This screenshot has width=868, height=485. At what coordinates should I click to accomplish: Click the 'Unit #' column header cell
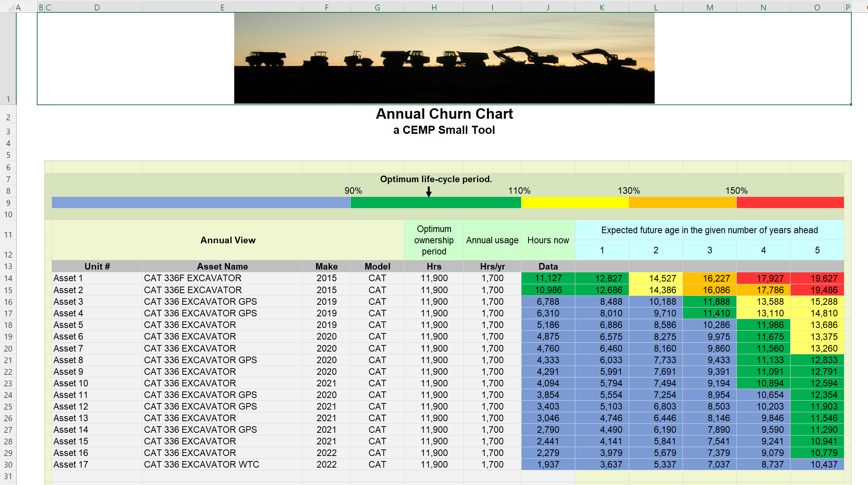click(x=97, y=266)
